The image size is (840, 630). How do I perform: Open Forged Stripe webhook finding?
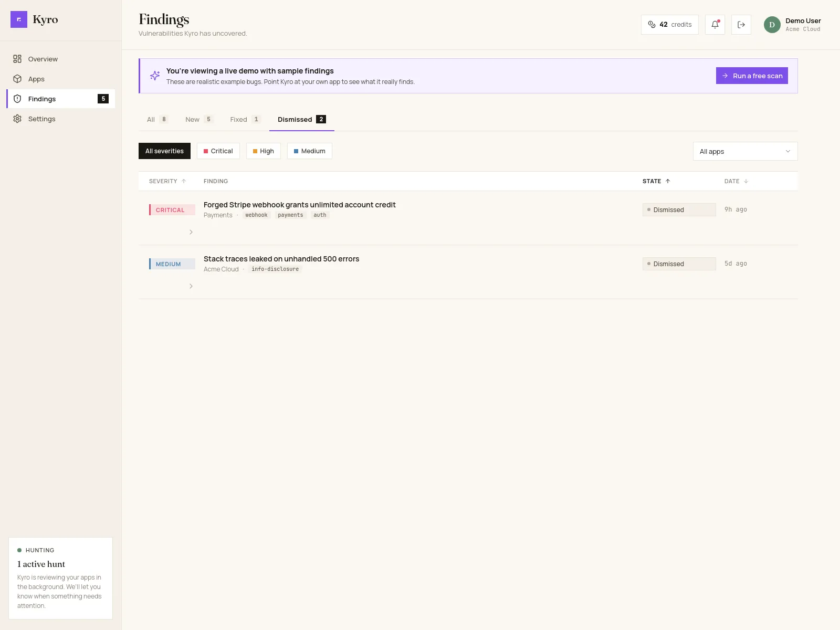click(300, 205)
